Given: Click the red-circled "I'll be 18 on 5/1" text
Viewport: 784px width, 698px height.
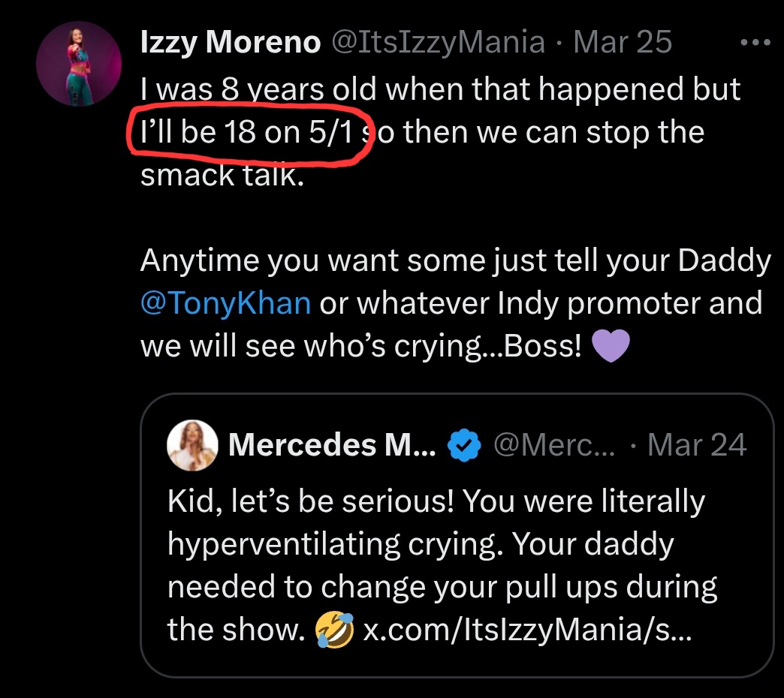Looking at the screenshot, I should (246, 133).
